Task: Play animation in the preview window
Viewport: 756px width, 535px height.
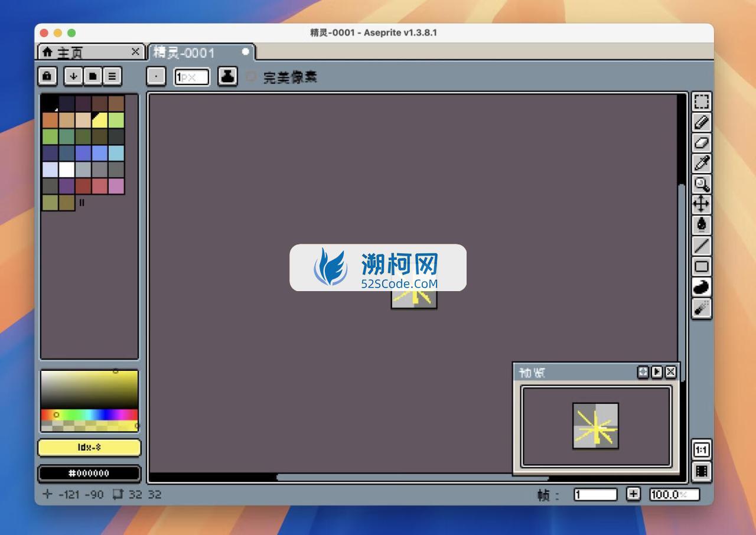Action: point(657,372)
